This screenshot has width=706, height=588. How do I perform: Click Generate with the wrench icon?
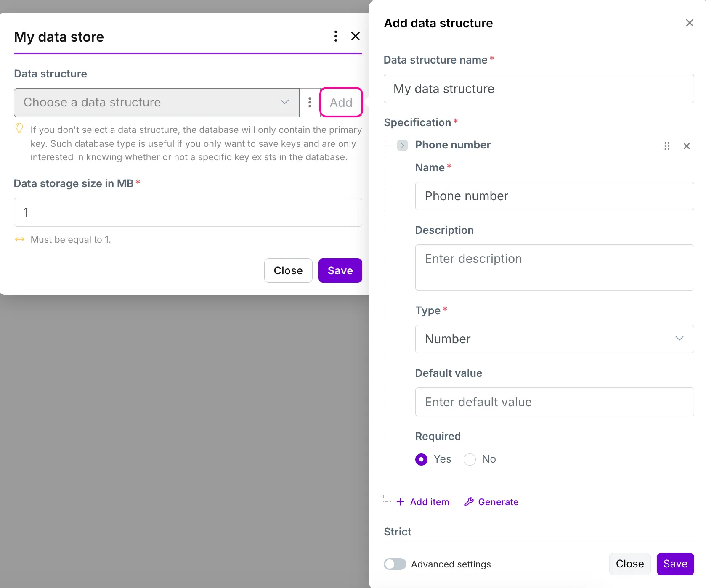[491, 502]
